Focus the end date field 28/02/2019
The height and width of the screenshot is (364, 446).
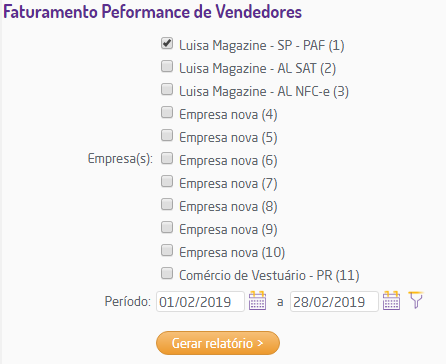[x=334, y=302]
